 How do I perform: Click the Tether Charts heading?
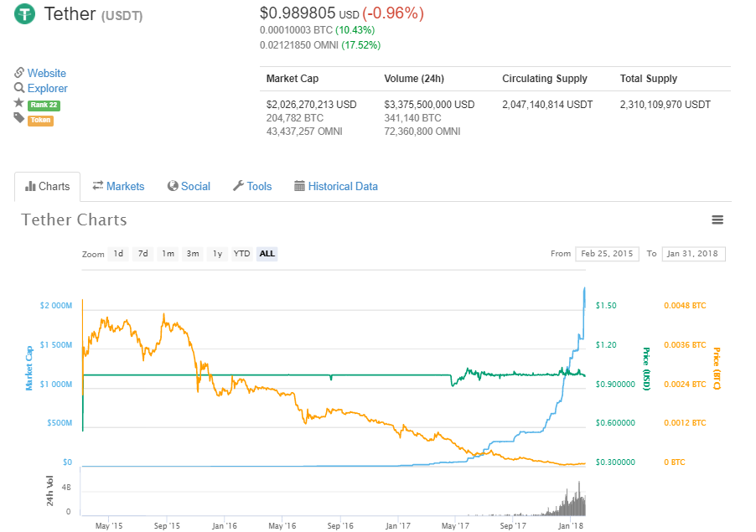click(x=75, y=220)
